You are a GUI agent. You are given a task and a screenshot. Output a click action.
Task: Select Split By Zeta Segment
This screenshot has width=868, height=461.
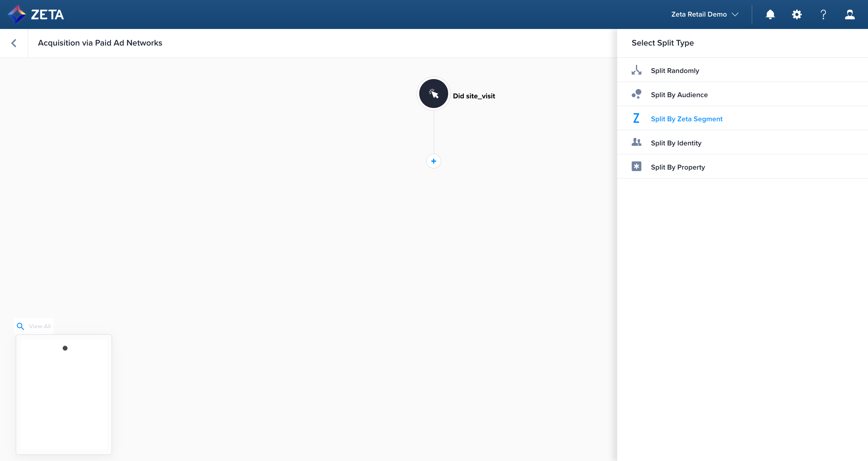point(686,119)
